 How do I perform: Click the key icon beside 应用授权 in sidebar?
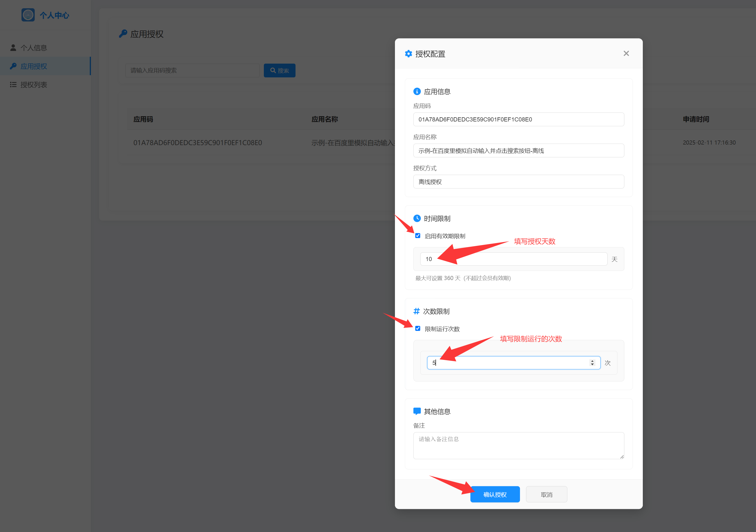click(x=13, y=66)
